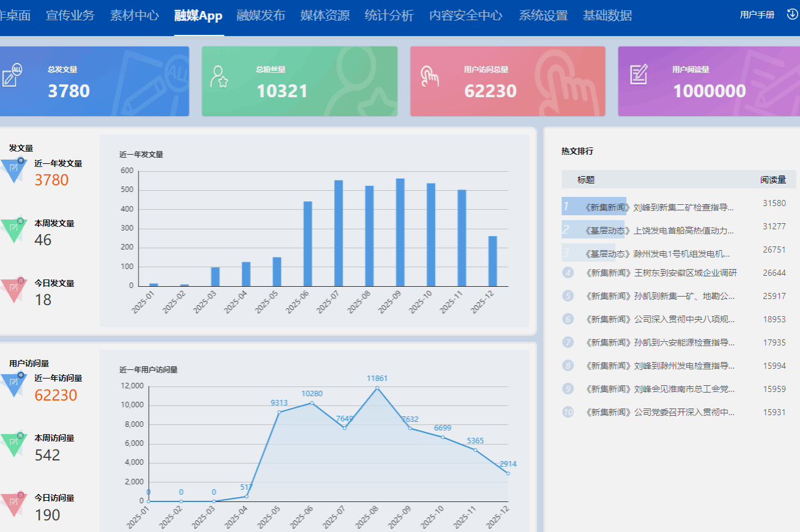
Task: Click the 用户阅读量 purple card
Action: pos(709,81)
